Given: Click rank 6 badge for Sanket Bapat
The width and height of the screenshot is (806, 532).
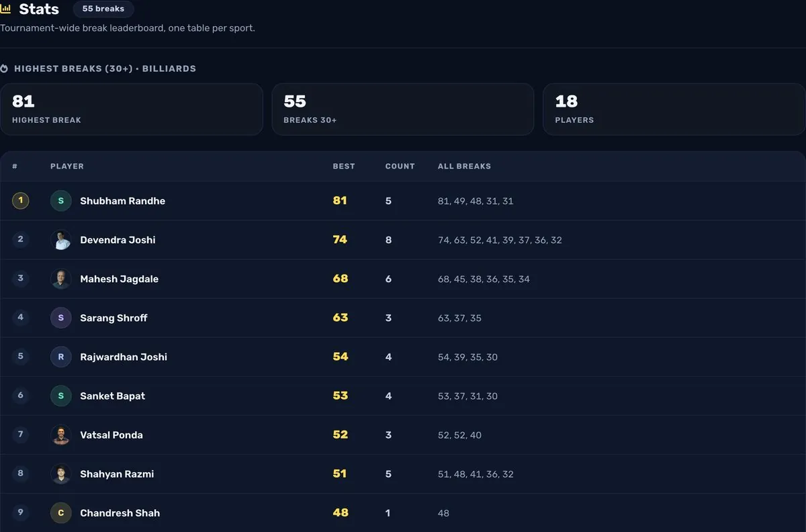Looking at the screenshot, I should [20, 395].
